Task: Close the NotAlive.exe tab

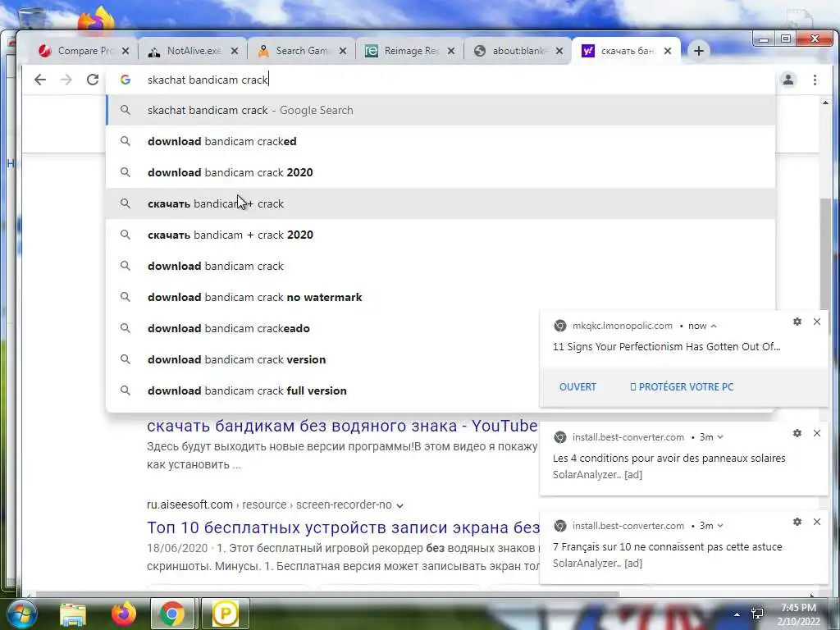Action: click(x=235, y=51)
